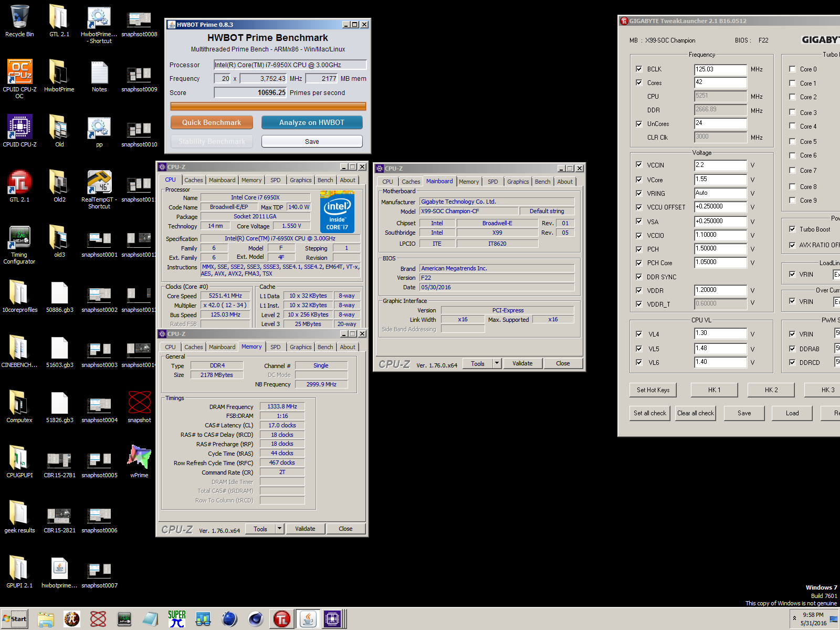Click Analyze on HWBOT button
Screen dimensions: 840x630
[312, 122]
